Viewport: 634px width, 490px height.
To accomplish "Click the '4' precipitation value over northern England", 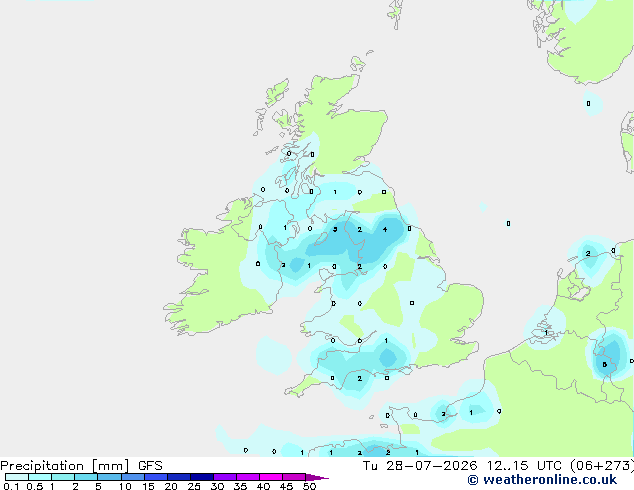I will pyautogui.click(x=385, y=229).
